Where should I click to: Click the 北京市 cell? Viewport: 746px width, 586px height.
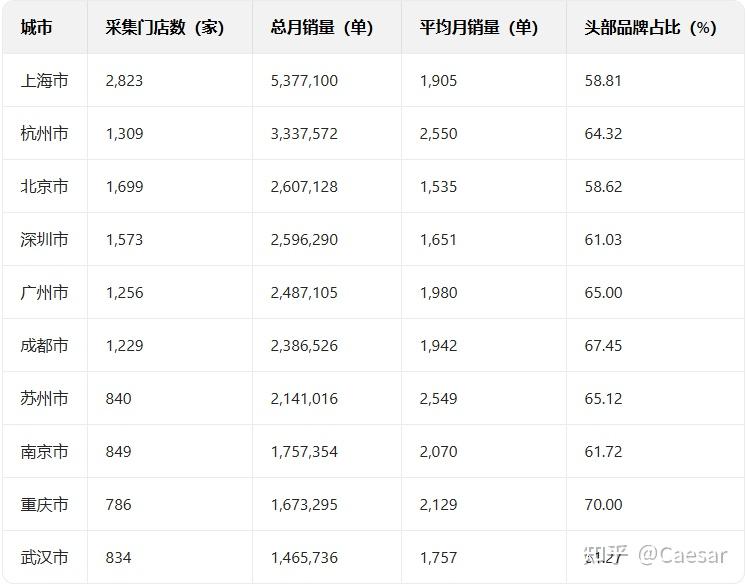pyautogui.click(x=45, y=187)
